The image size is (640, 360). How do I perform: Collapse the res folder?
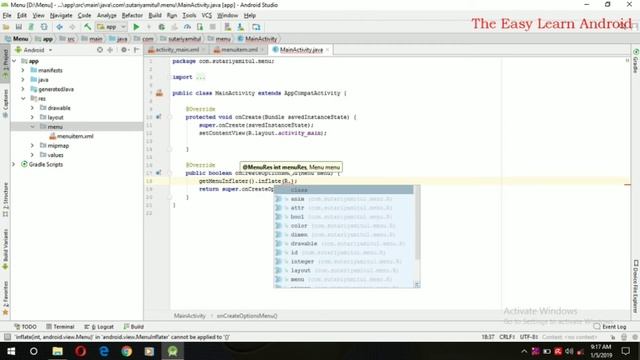(x=23, y=98)
